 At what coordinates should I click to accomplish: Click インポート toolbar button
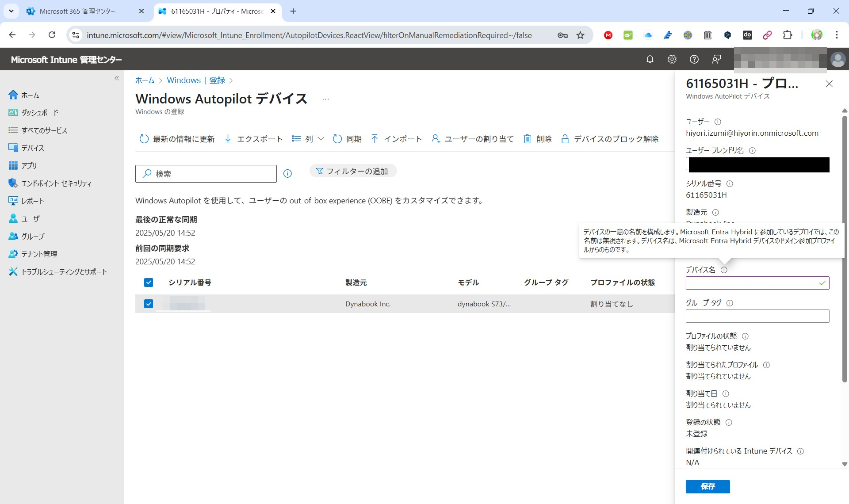[x=396, y=139]
